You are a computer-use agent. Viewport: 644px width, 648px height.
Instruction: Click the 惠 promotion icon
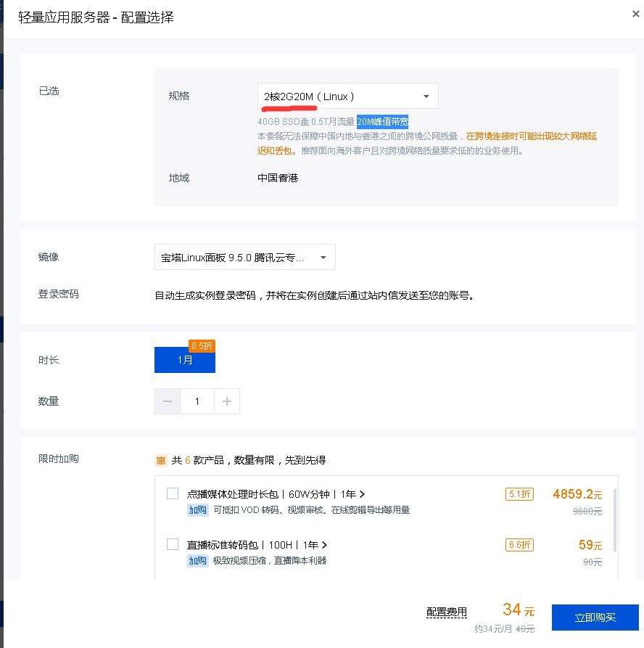(161, 460)
